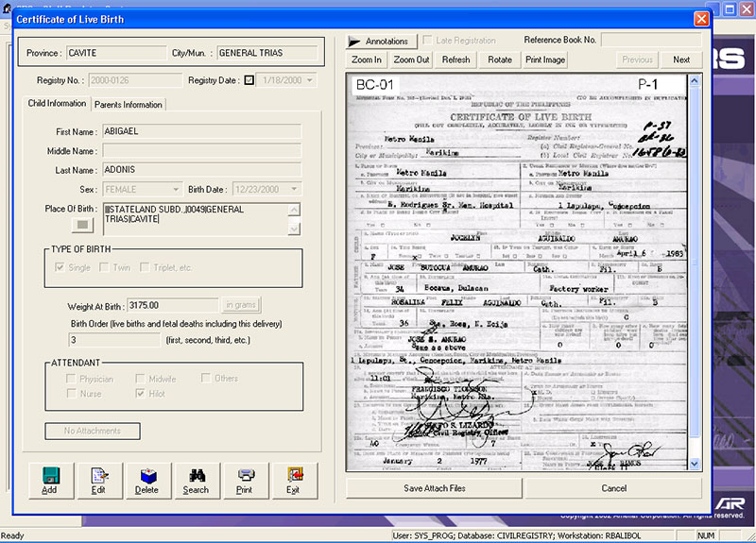Check the Twin birth type box
This screenshot has width=756, height=543.
(104, 267)
